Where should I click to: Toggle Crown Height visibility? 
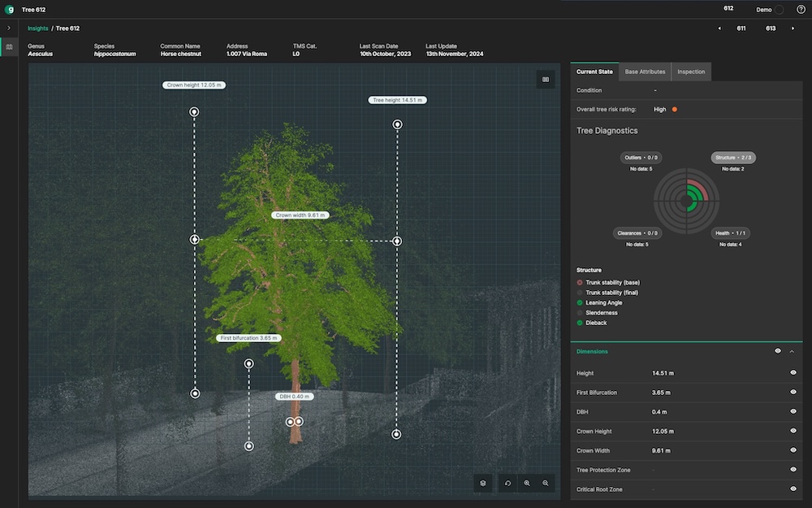coord(793,431)
